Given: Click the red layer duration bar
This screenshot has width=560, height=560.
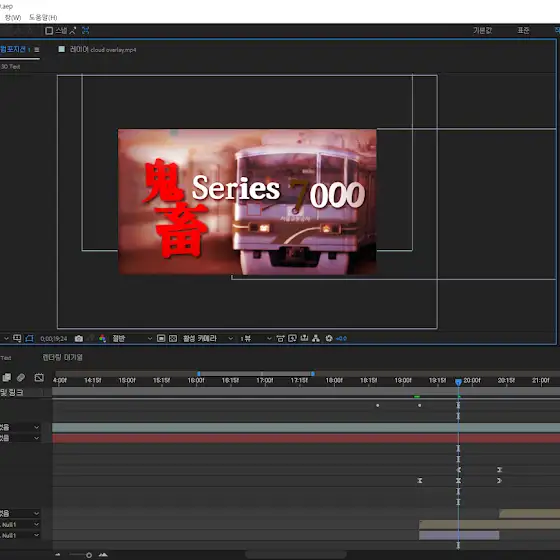Looking at the screenshot, I should (x=306, y=438).
